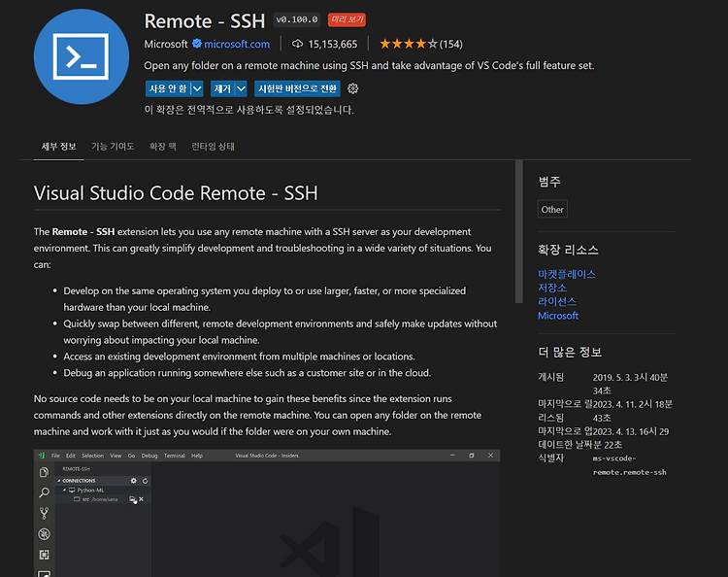This screenshot has width=728, height=577.
Task: Click the monitor icon beside Python-ML
Action: click(x=72, y=491)
